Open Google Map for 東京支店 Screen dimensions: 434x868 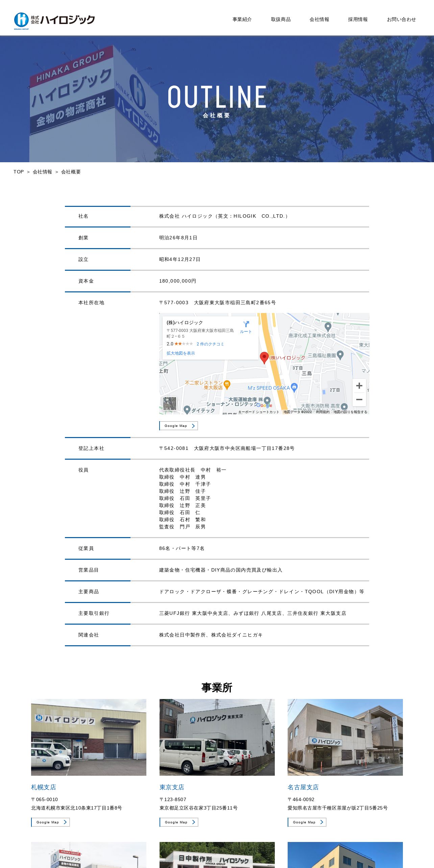pos(179,822)
